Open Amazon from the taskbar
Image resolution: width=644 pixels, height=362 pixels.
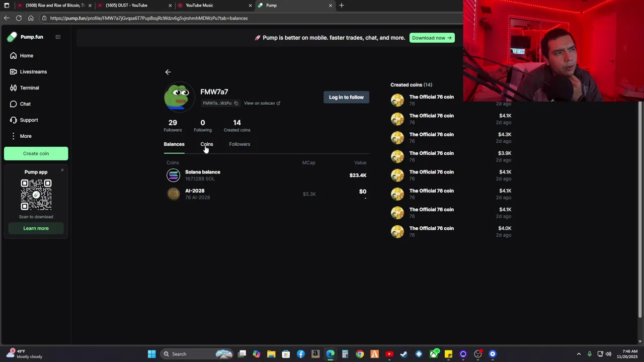pos(315,354)
